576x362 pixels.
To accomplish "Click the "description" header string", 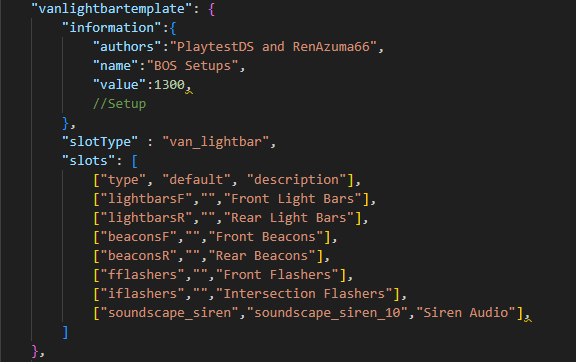I will coord(296,180).
